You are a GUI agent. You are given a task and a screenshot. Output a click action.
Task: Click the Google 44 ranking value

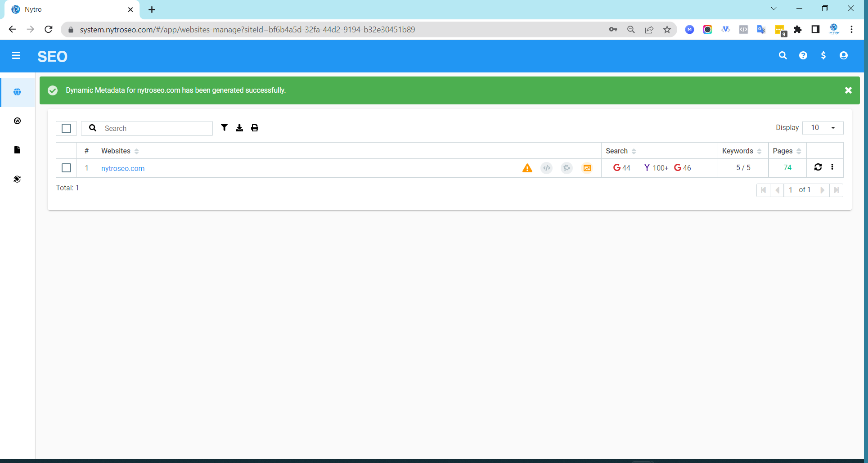(x=621, y=168)
